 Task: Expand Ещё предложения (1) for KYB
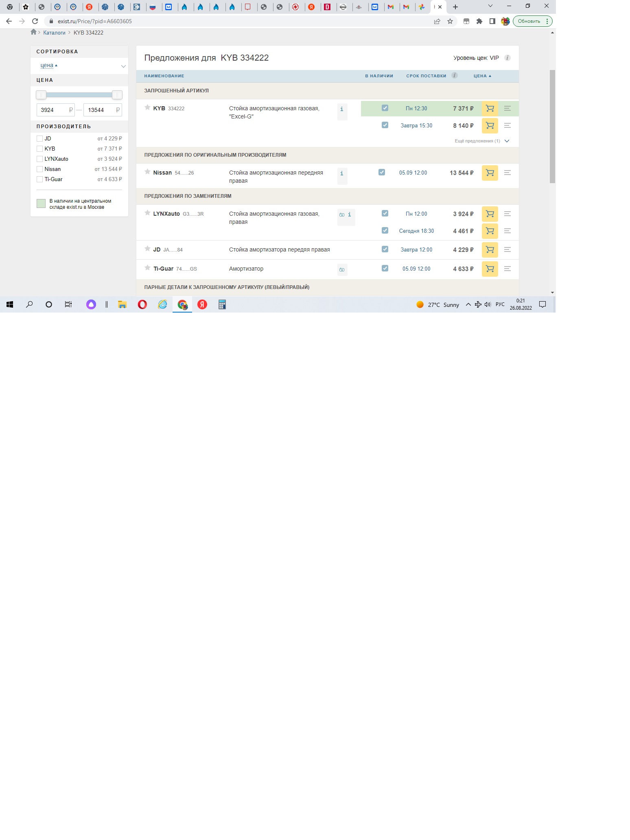pyautogui.click(x=482, y=141)
